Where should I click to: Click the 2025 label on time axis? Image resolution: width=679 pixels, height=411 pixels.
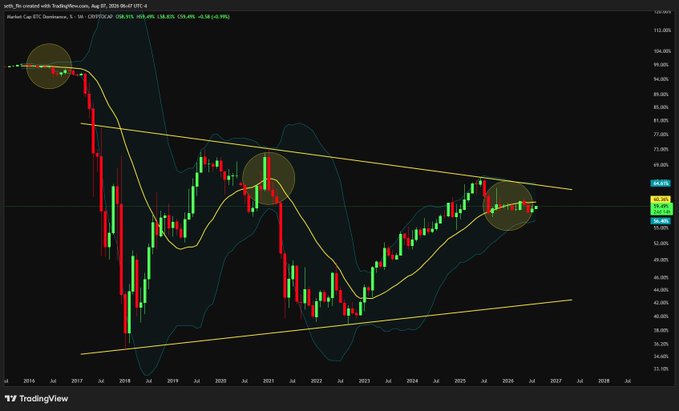460,381
